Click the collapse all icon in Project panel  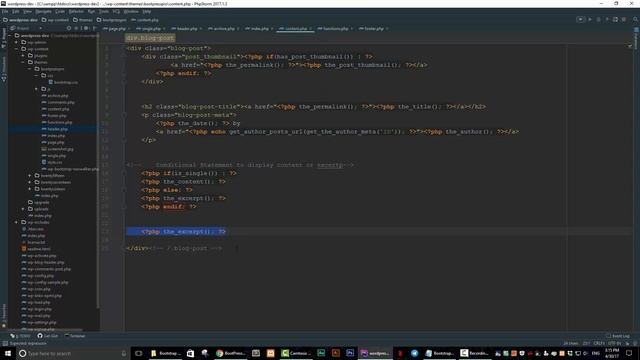pos(76,28)
